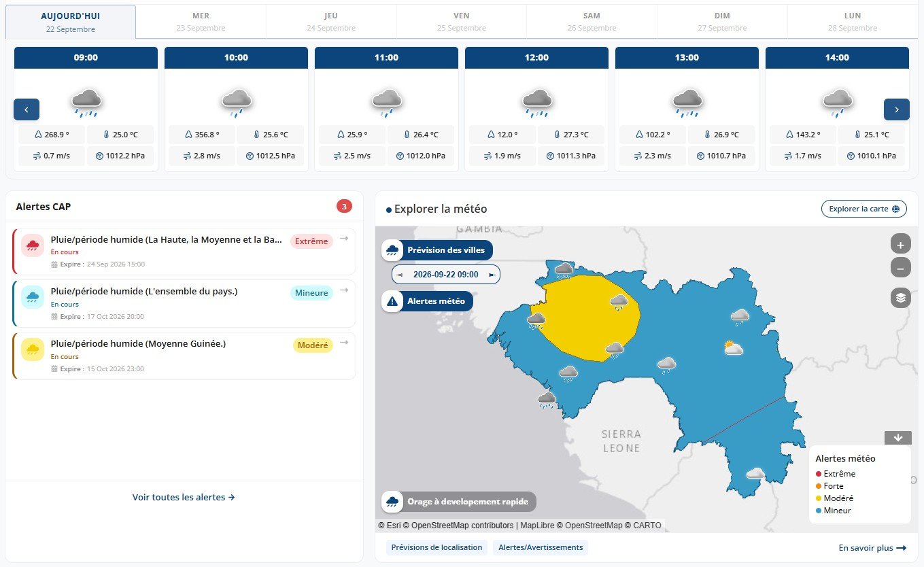This screenshot has height=567, width=924.
Task: Click the yellow Modéré alert rain icon
Action: (31, 350)
